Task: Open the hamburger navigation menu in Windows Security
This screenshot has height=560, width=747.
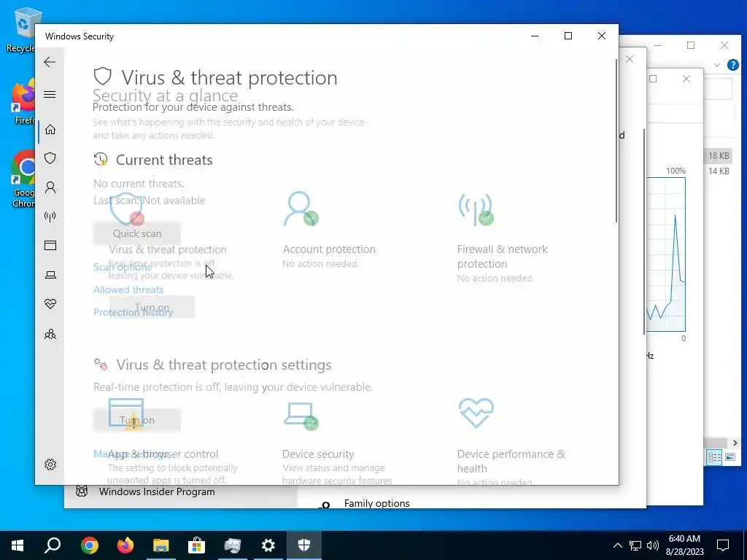Action: 50,94
